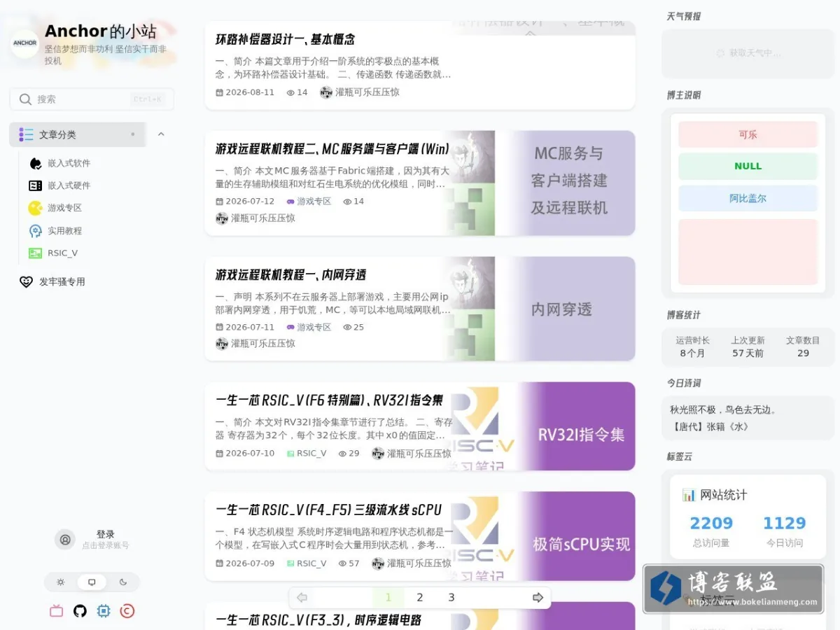Click the 总访问量 count 2209
Image resolution: width=840 pixels, height=630 pixels.
coord(711,524)
